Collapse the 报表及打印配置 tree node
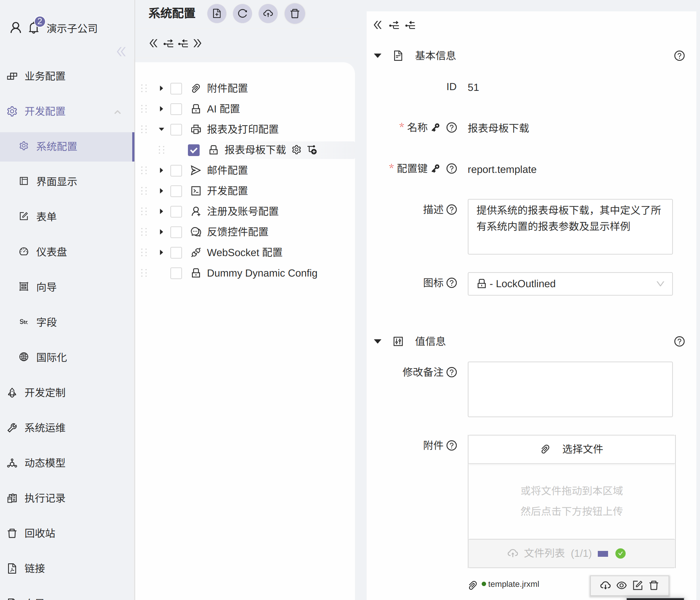 (x=161, y=129)
